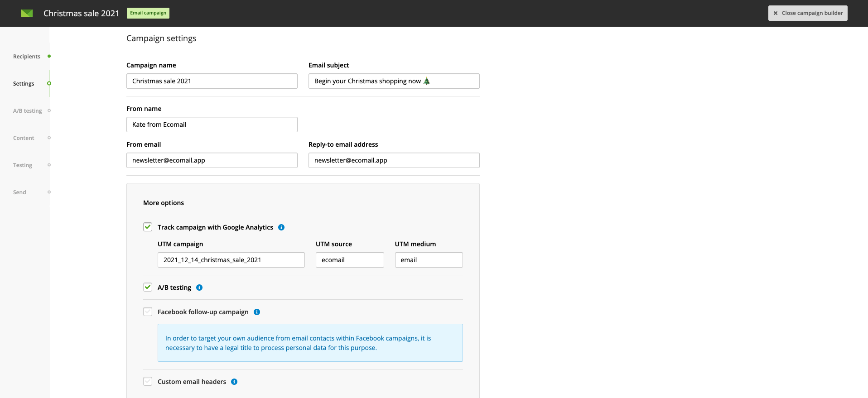Click the Content step dot in sidebar
This screenshot has width=868, height=398.
(49, 138)
